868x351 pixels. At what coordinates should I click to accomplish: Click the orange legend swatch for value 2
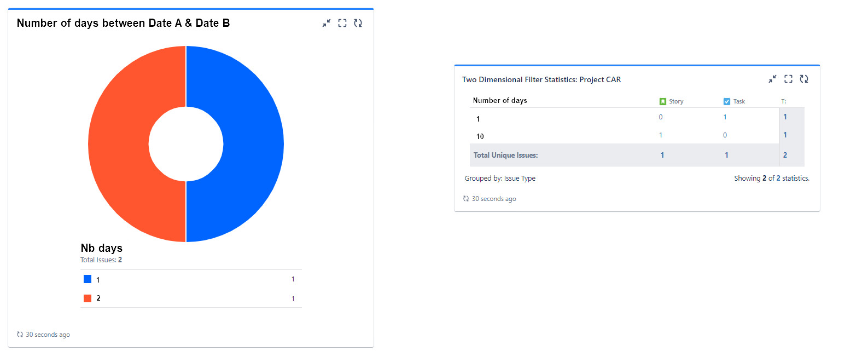click(x=88, y=298)
